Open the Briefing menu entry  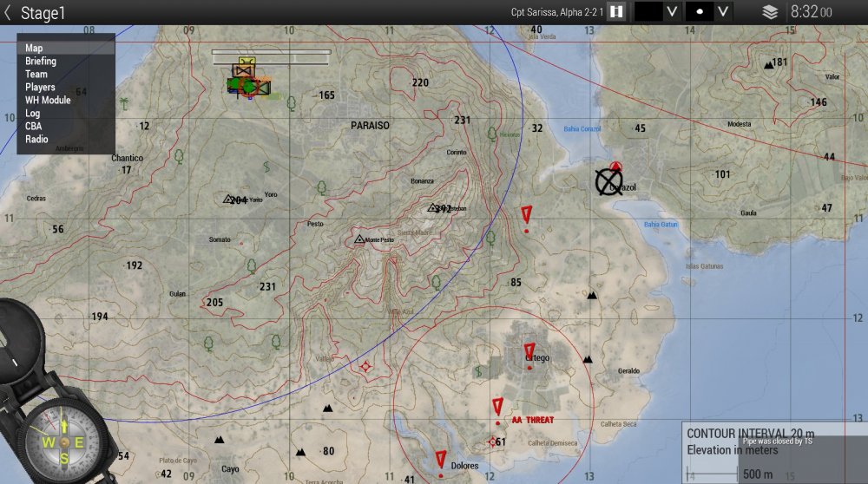click(x=41, y=62)
